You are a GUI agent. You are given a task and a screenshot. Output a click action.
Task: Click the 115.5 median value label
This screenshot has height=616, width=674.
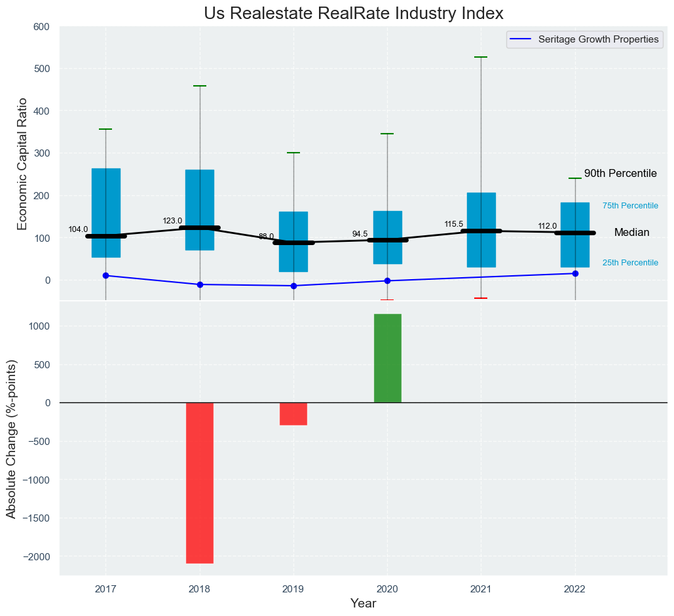click(453, 224)
